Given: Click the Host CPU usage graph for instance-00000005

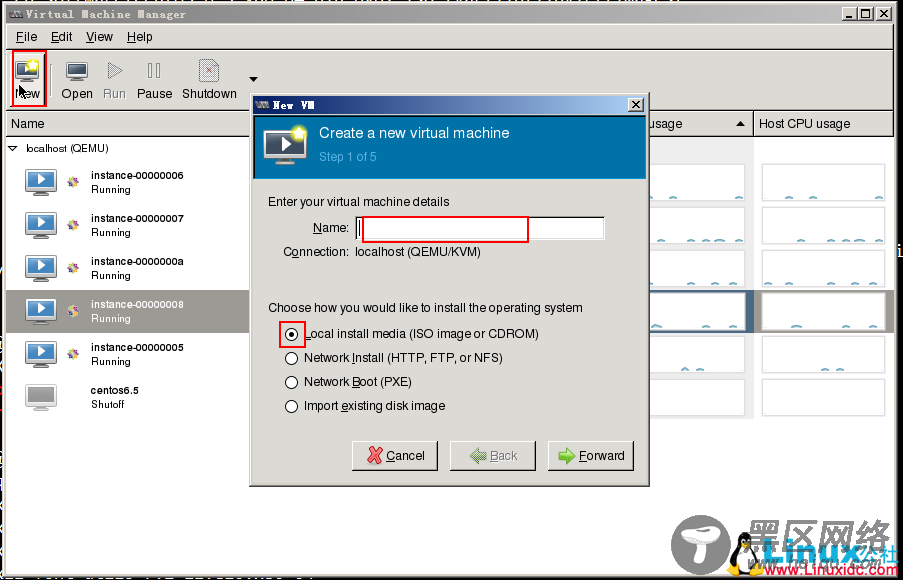Looking at the screenshot, I should tap(823, 354).
